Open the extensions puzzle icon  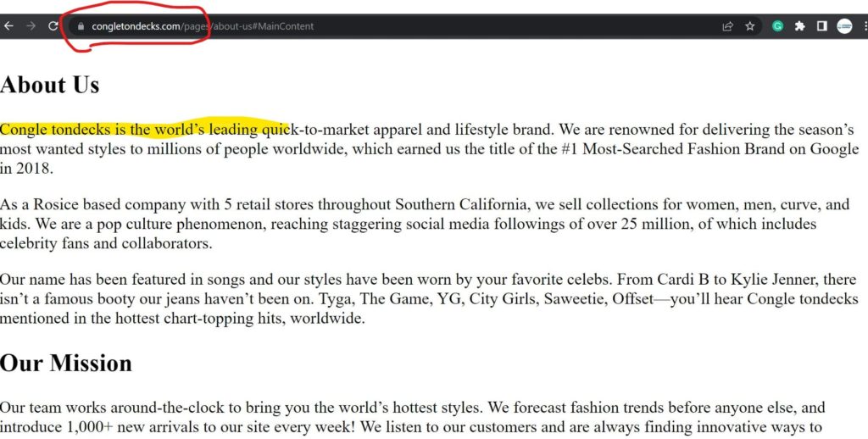800,26
